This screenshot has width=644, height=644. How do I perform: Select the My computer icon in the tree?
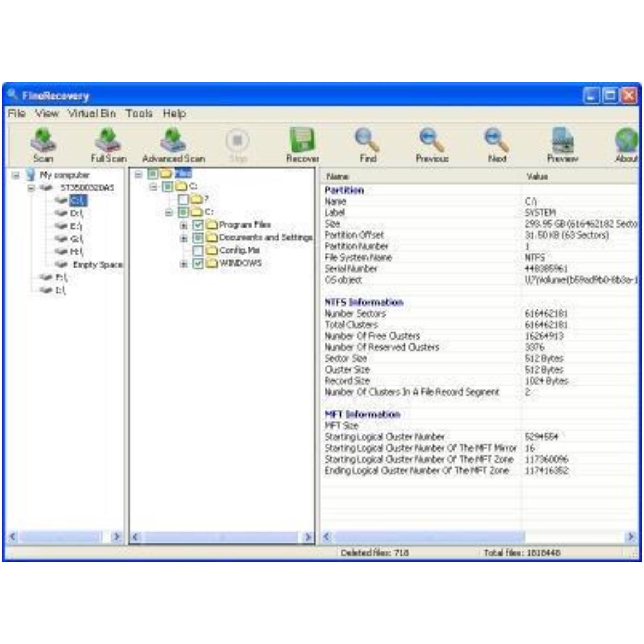31,175
